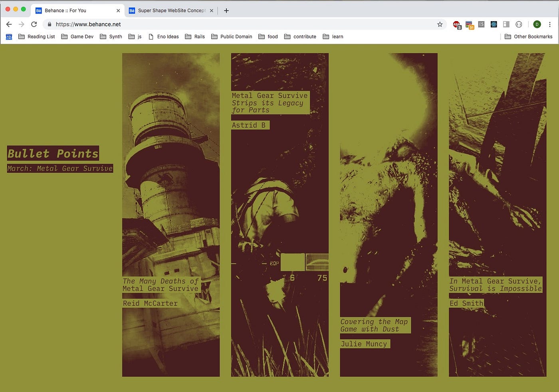View site info via the padlock icon

click(x=50, y=24)
